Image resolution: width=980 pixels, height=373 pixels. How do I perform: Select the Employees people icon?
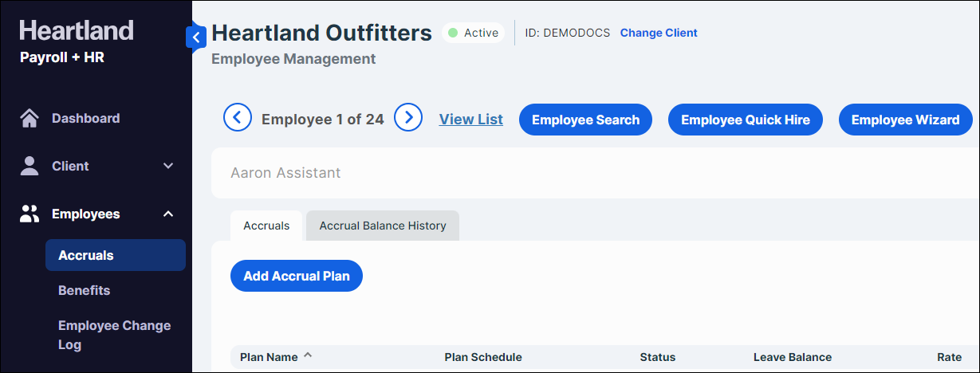pos(30,214)
